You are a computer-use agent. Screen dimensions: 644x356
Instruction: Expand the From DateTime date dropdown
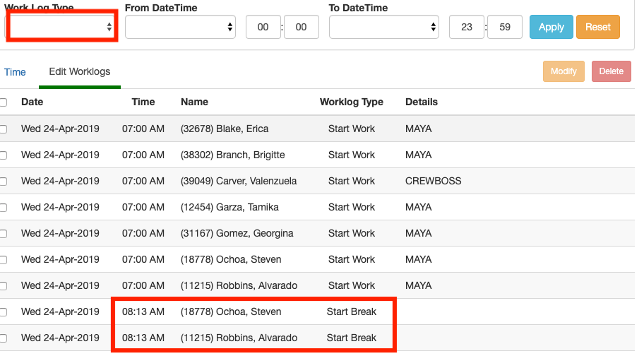pyautogui.click(x=180, y=27)
